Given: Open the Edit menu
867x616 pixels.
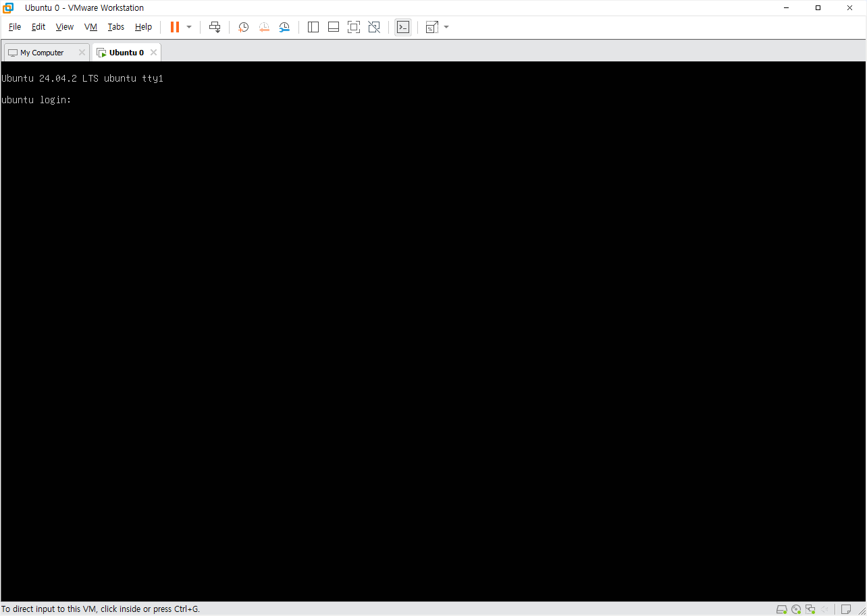Looking at the screenshot, I should click(x=38, y=27).
